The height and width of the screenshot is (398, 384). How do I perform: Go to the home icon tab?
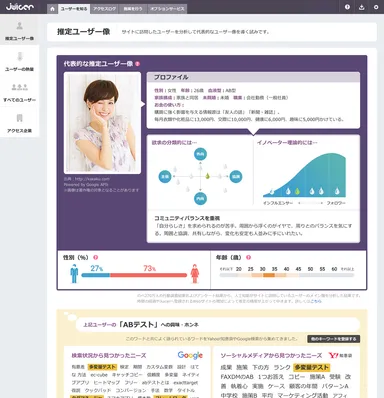coord(52,9)
